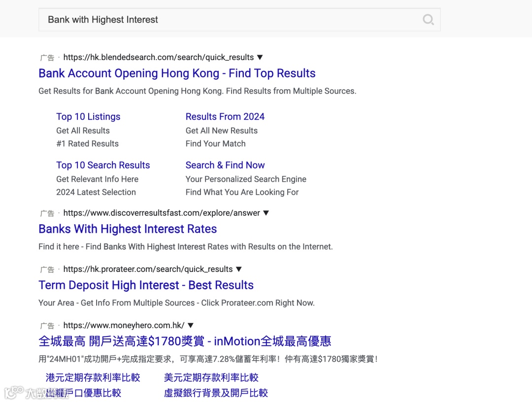Open 'Bank Account Opening Hong Kong' result
Screen dimensions: 532x403
tap(177, 73)
